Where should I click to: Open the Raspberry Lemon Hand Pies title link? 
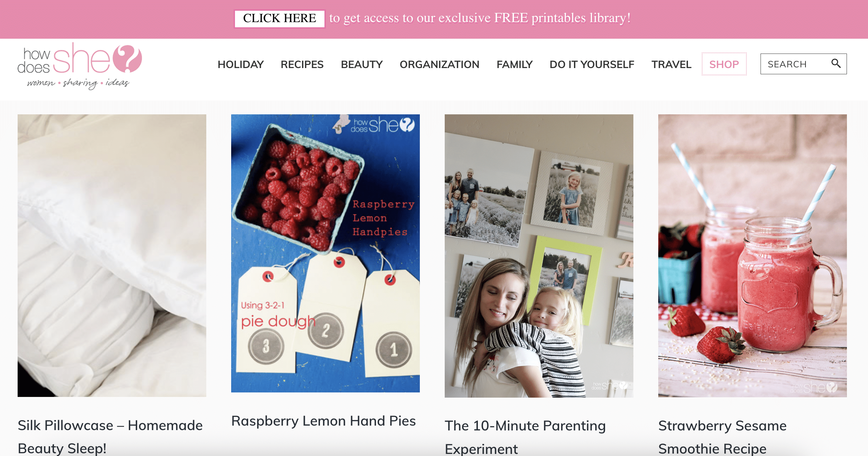point(323,421)
